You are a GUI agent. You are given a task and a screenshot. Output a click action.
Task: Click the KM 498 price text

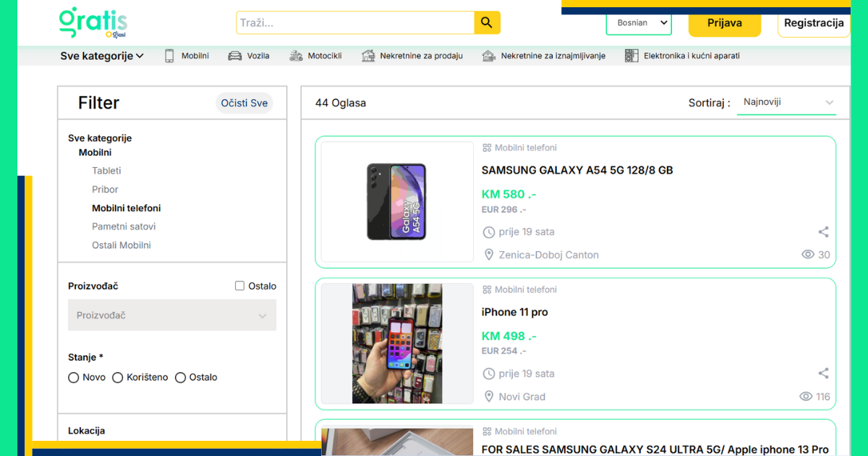[x=509, y=336]
